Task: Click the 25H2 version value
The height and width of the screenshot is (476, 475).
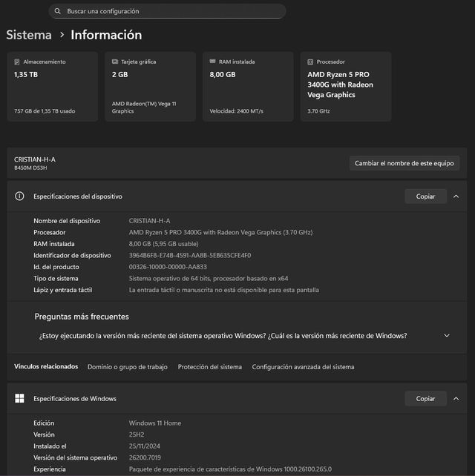Action: pos(137,434)
